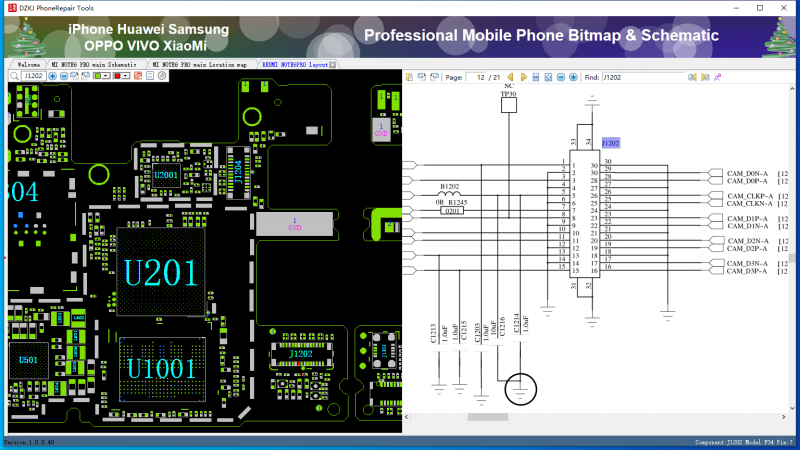Switch to MI NOTE6 PRO main Schematic tab
The height and width of the screenshot is (450, 800).
point(97,64)
